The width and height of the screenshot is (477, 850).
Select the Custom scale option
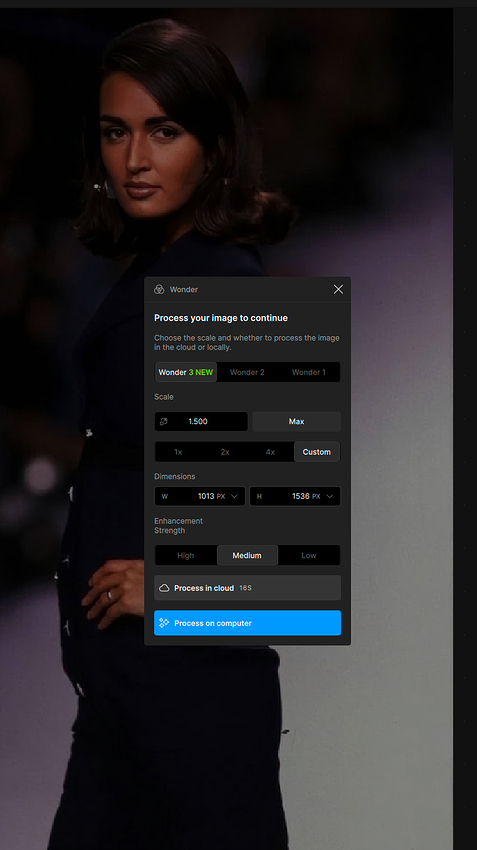click(317, 452)
